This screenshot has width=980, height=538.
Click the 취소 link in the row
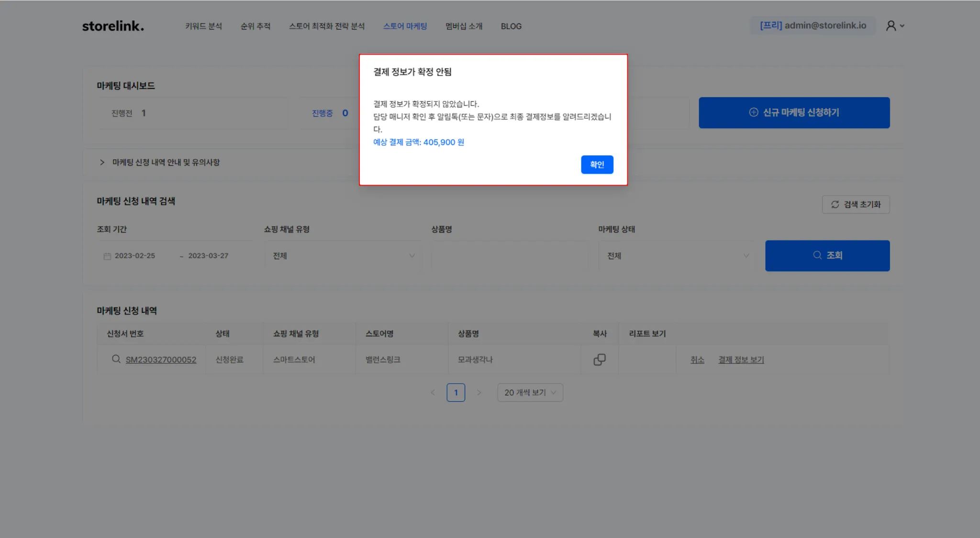[697, 360]
